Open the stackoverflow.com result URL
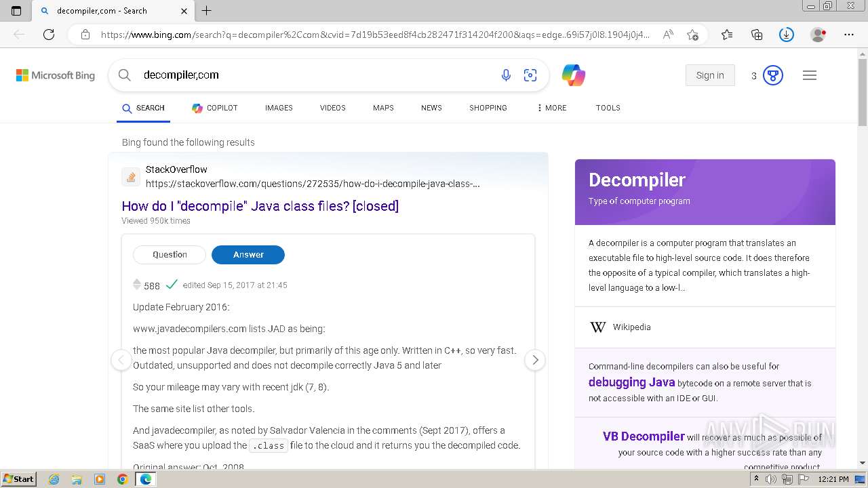This screenshot has height=488, width=868. pos(313,184)
